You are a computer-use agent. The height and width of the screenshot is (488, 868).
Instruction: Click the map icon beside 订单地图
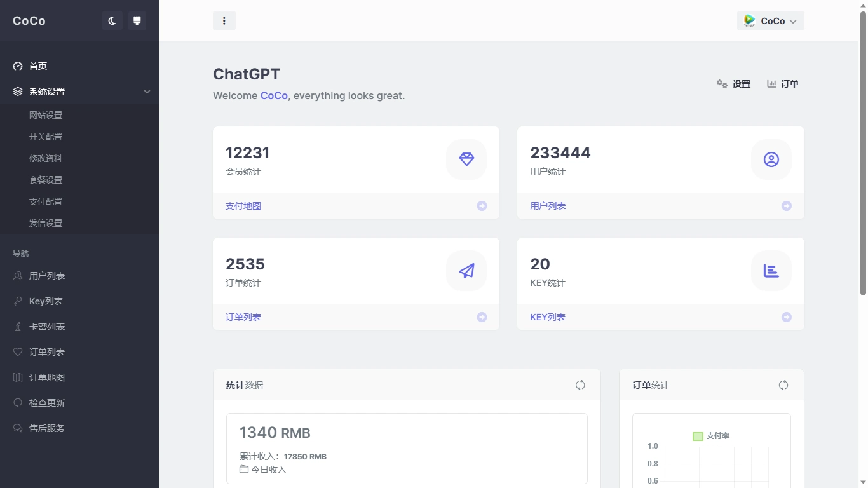coord(18,377)
